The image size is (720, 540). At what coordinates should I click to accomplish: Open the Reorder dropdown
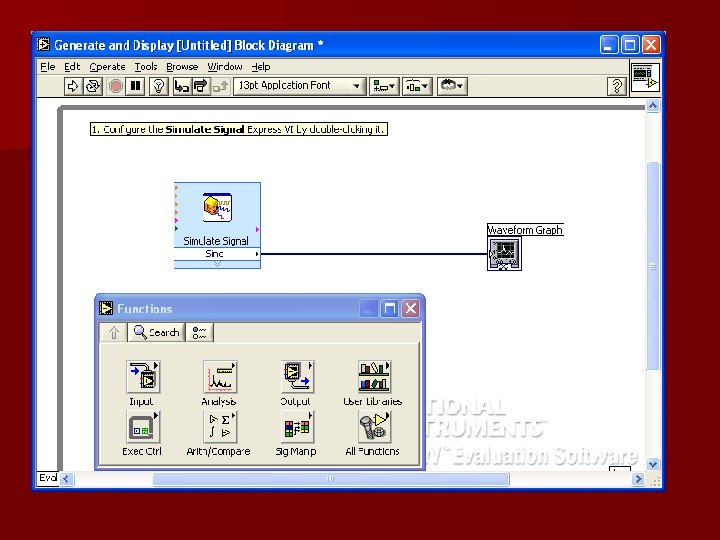click(x=452, y=86)
